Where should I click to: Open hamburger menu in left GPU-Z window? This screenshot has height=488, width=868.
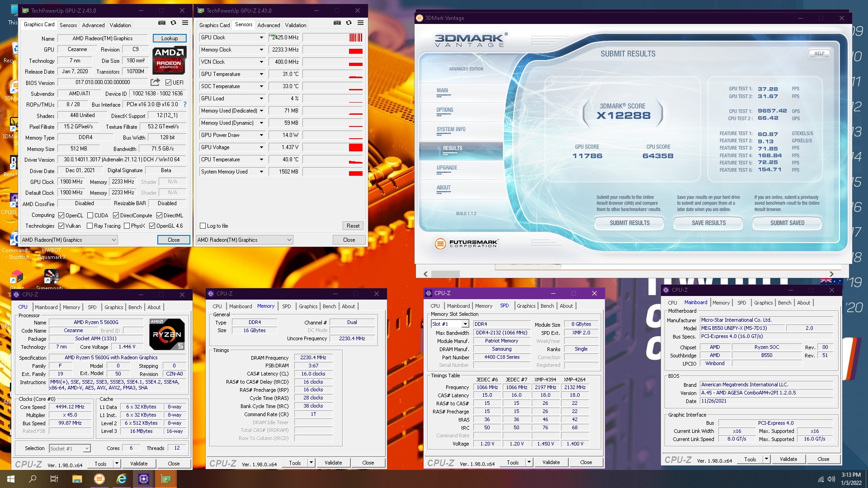[185, 23]
